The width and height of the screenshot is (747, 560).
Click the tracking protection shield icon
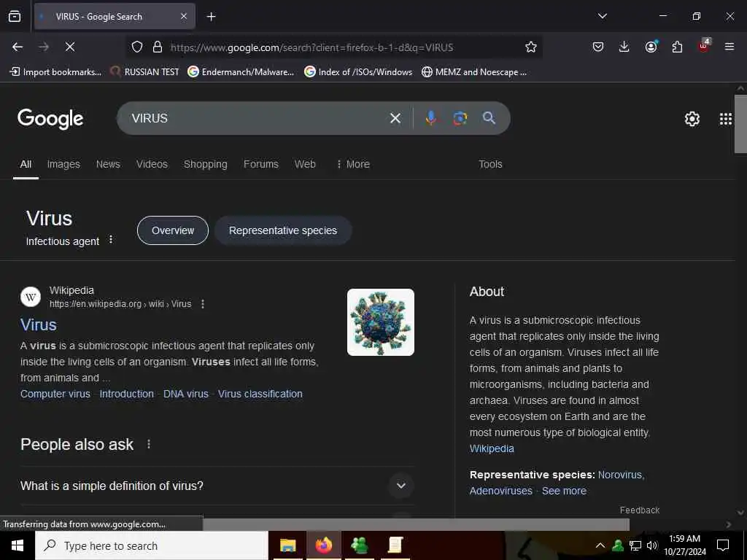[x=137, y=47]
